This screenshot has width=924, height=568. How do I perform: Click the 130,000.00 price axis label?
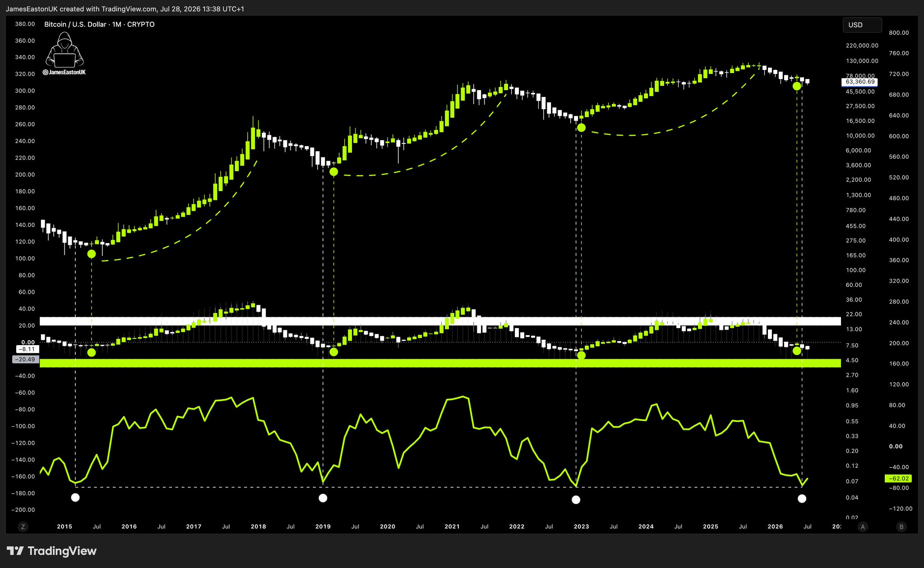(x=862, y=61)
